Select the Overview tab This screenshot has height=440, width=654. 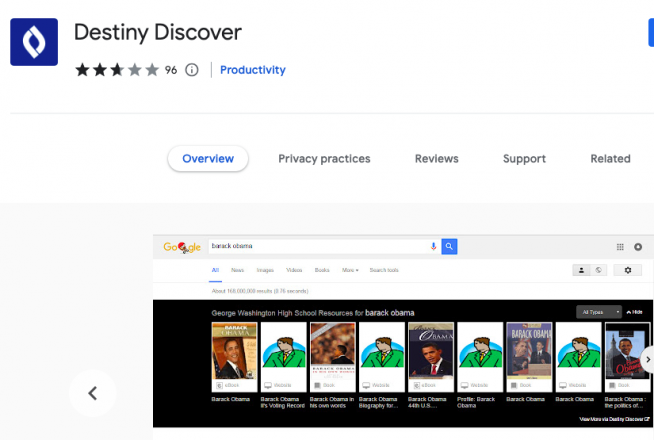coord(208,158)
